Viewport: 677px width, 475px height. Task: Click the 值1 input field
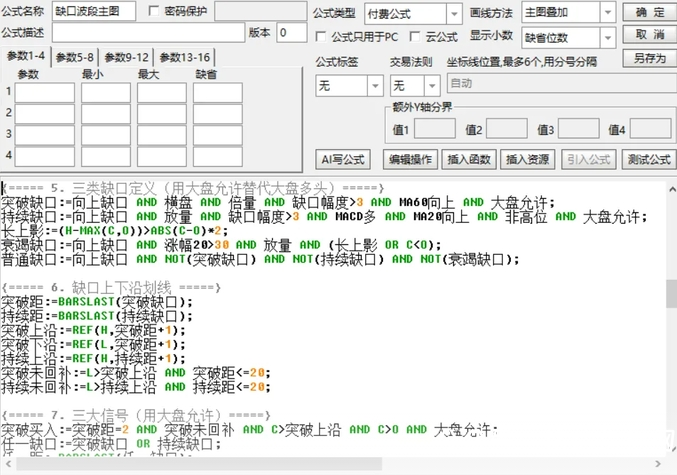(435, 129)
